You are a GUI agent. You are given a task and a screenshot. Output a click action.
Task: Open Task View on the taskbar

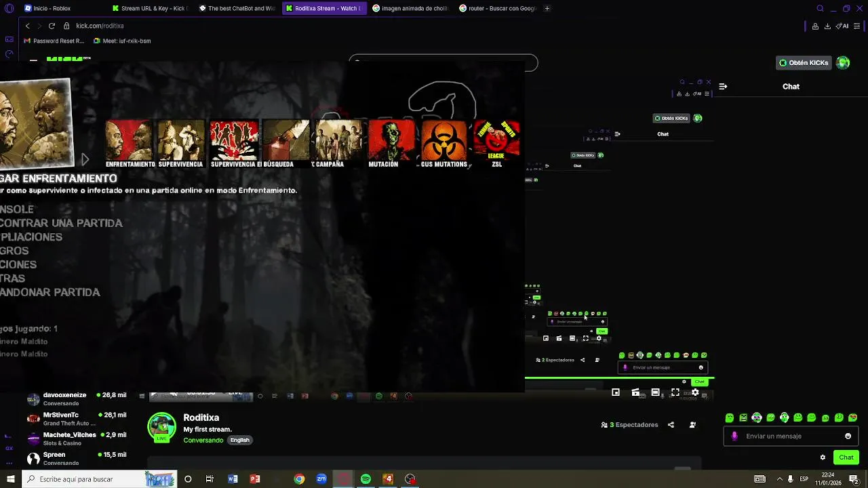pyautogui.click(x=210, y=479)
